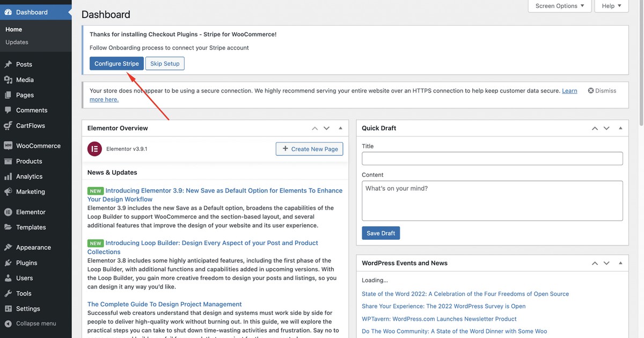The height and width of the screenshot is (338, 644).
Task: Move WordPress Events and News up
Action: pyautogui.click(x=595, y=263)
